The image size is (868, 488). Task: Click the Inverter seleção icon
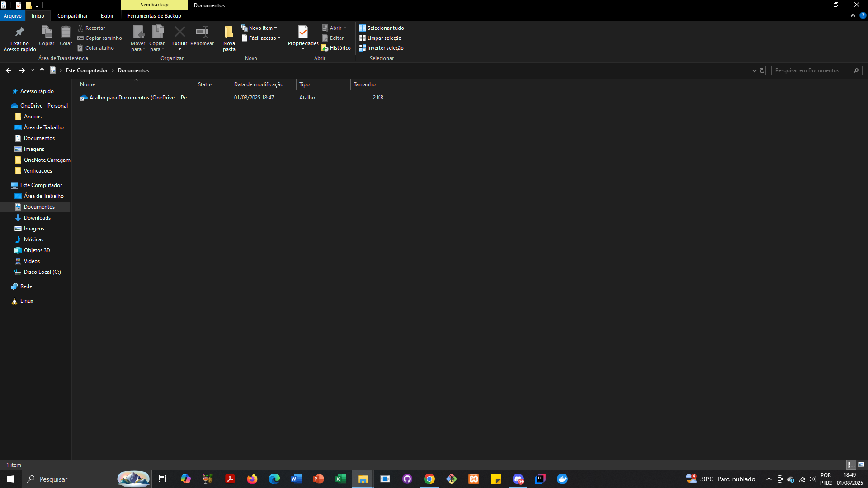362,48
